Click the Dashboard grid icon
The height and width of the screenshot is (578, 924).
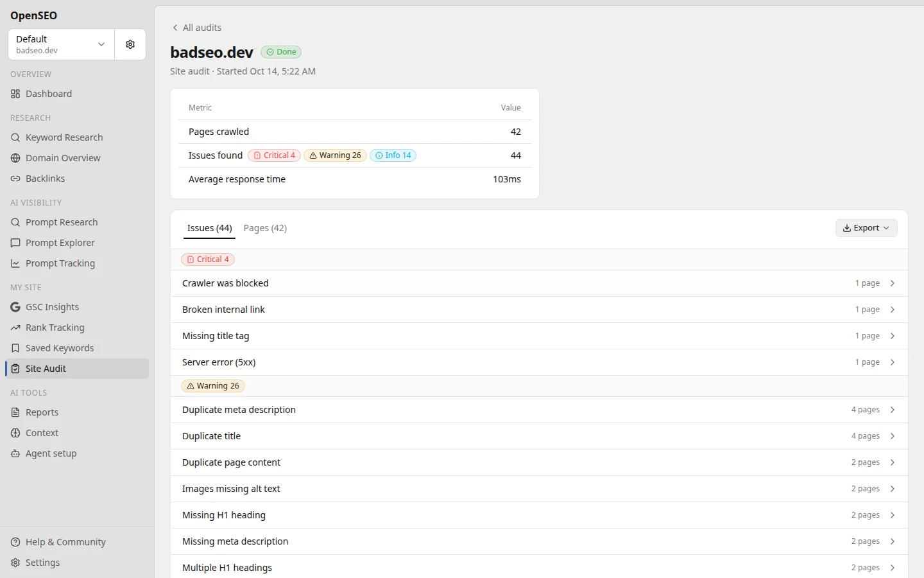[x=15, y=94]
